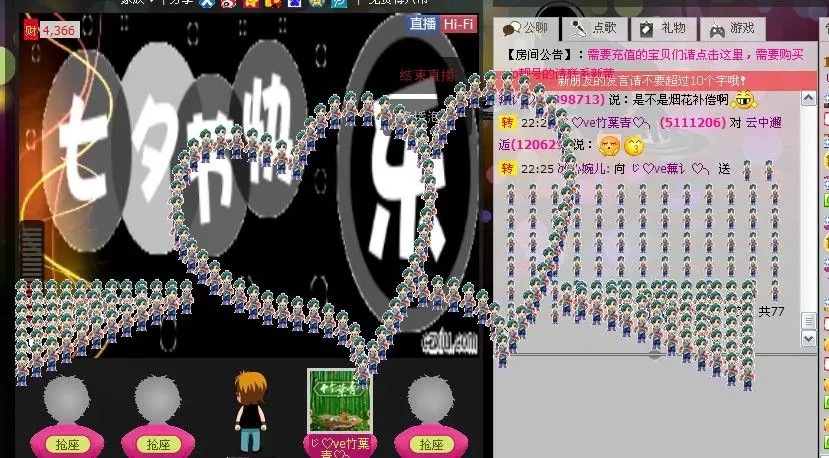Open the 公聊 public chat tab
This screenshot has height=458, width=829.
click(x=526, y=29)
